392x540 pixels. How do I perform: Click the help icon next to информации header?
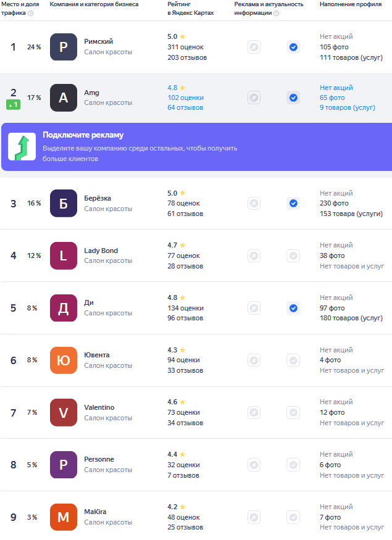tap(277, 13)
